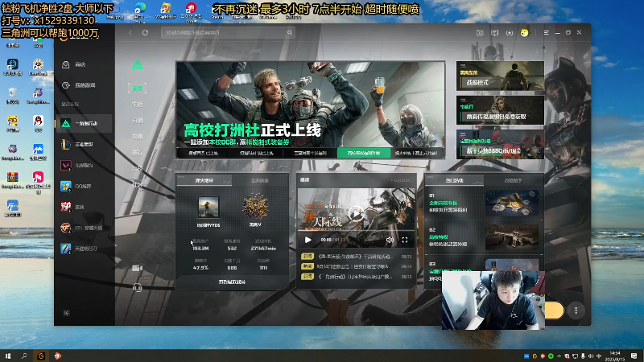Click the rank badge emblem in stats panel
The height and width of the screenshot is (362, 644).
coord(255,207)
